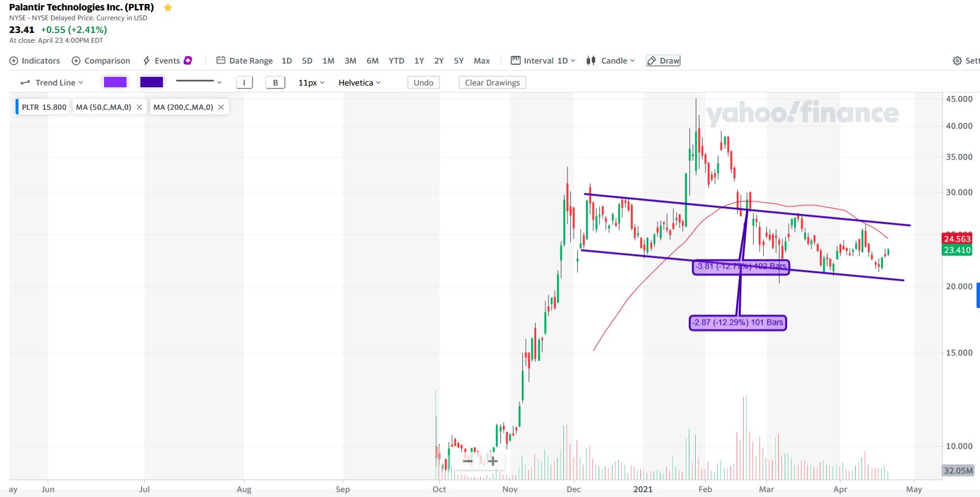Screen dimensions: 980x497
Task: Click the purple Events premium badge
Action: [x=188, y=60]
